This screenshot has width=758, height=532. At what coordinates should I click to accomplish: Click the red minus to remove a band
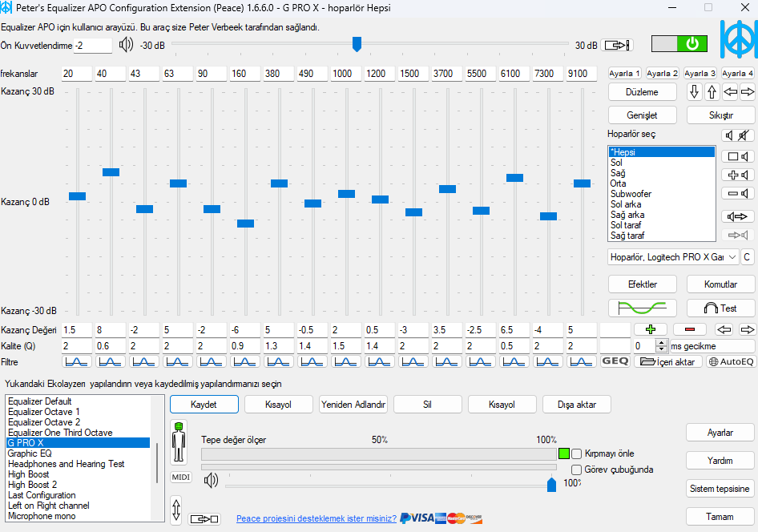click(690, 329)
